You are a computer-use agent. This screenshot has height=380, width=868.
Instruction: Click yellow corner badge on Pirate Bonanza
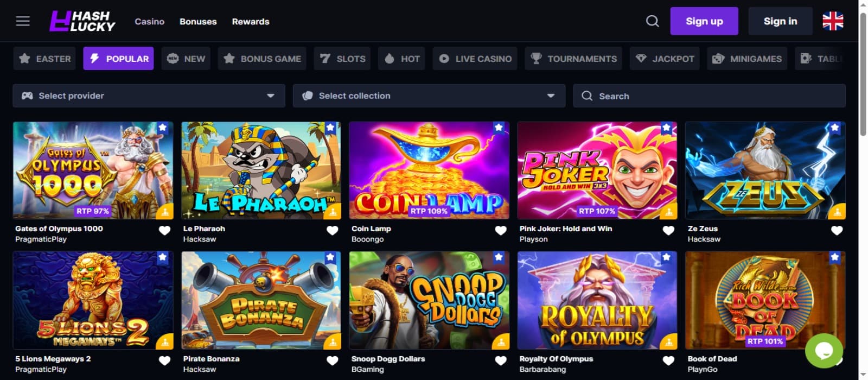tap(333, 342)
